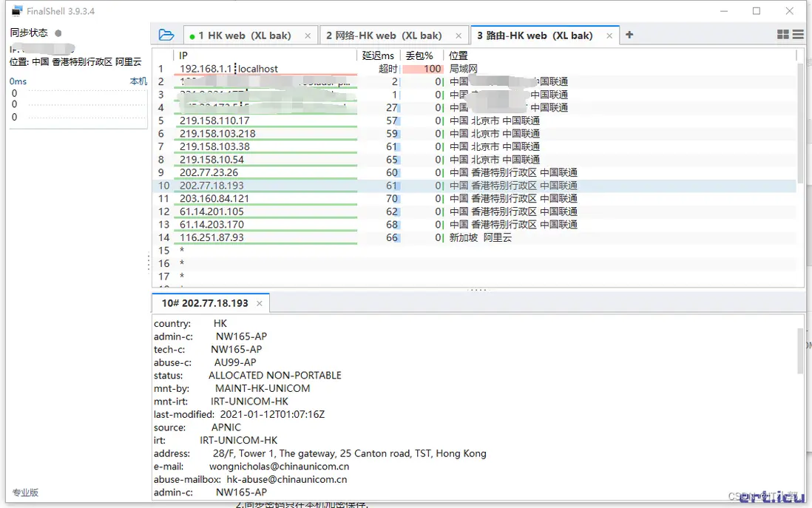Image resolution: width=812 pixels, height=508 pixels.
Task: Select the '10# 202.77.18.193' whois tab
Action: click(205, 303)
